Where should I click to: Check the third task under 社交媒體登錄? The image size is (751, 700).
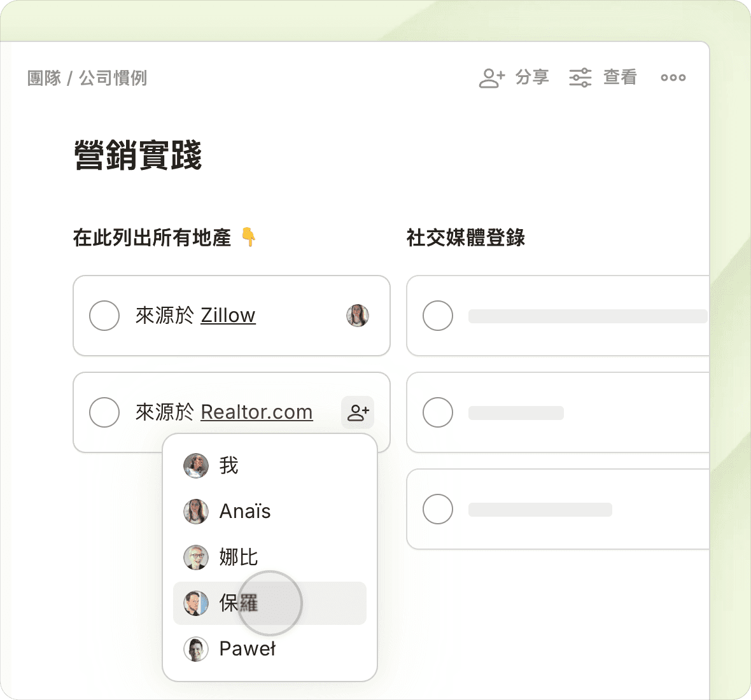click(438, 509)
